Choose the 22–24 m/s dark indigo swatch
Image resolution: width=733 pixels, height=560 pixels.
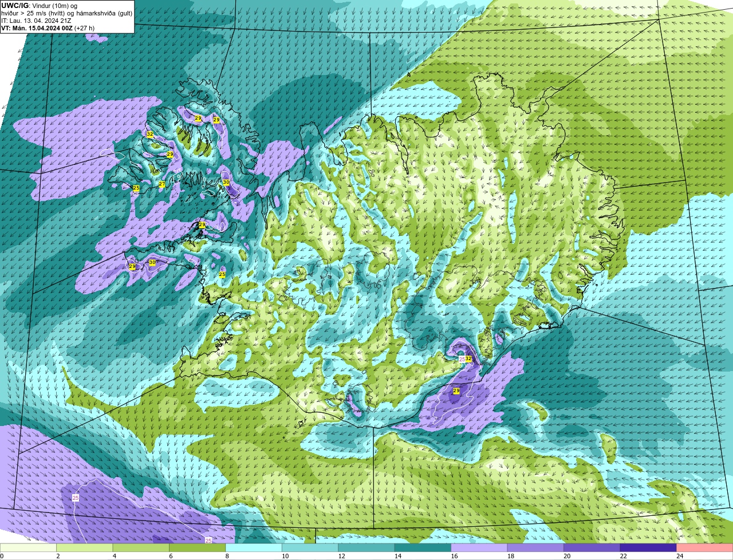(649, 547)
